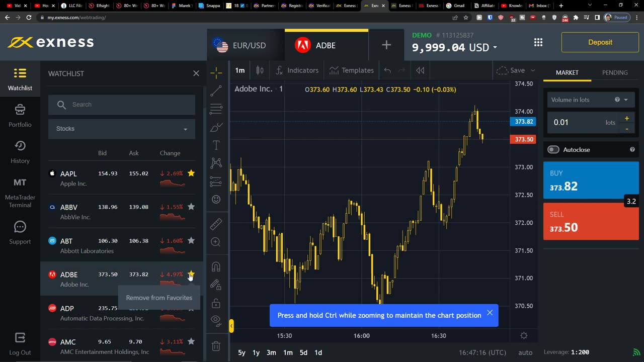Image resolution: width=644 pixels, height=362 pixels.
Task: Change the 1m chart interval
Action: [240, 70]
